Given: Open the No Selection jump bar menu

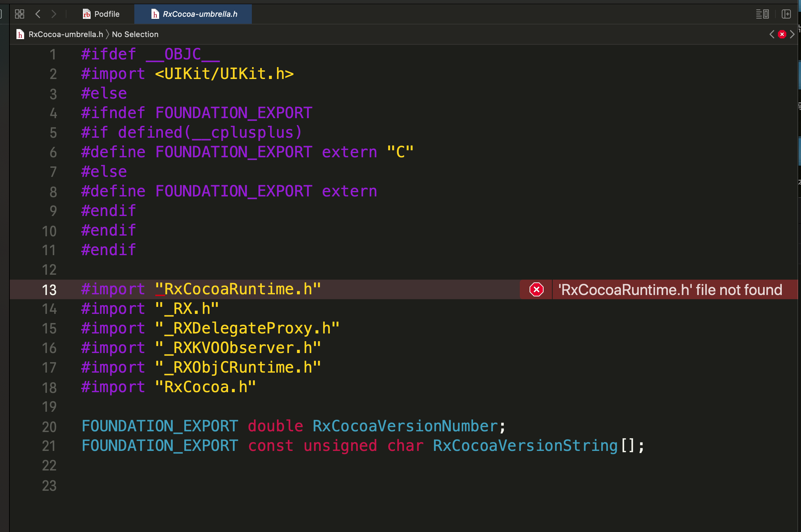Looking at the screenshot, I should click(x=135, y=34).
